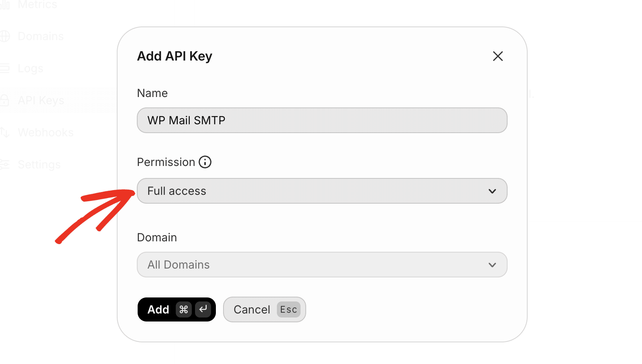The width and height of the screenshot is (642, 364).
Task: Click the Metrics chart icon in sidebar
Action: 5,5
